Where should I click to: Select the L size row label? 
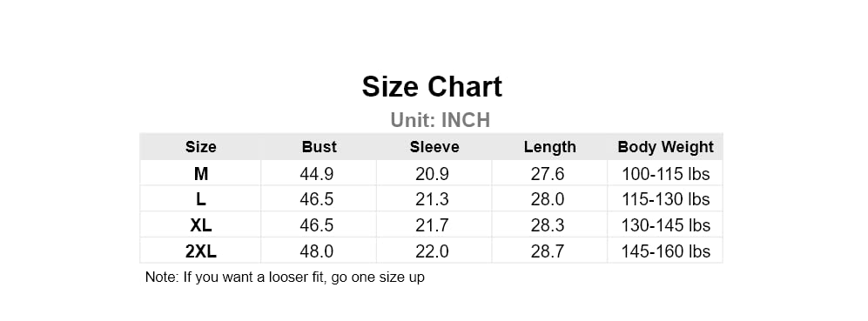coord(200,199)
